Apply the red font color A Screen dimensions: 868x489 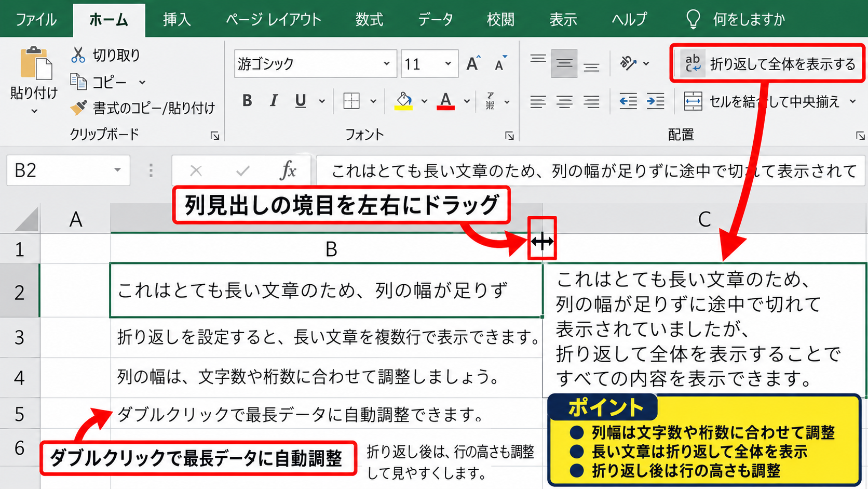tap(446, 101)
